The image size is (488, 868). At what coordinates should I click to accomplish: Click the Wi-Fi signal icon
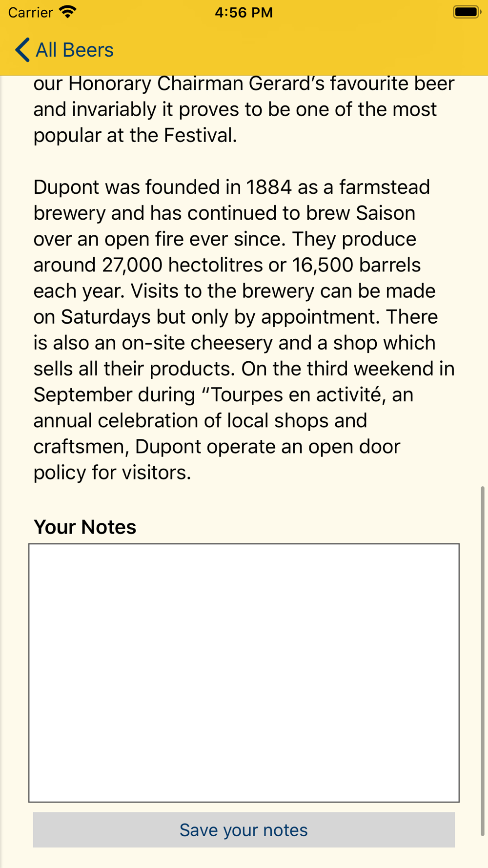click(67, 12)
